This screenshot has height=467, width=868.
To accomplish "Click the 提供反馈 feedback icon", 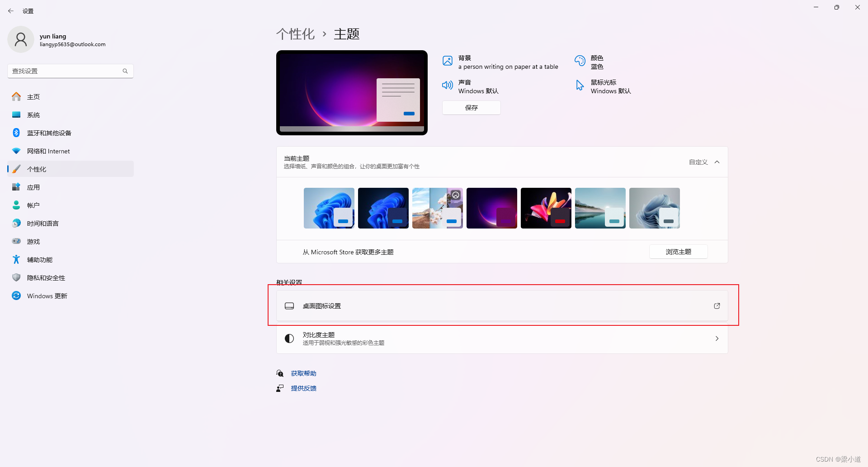I will tap(280, 388).
